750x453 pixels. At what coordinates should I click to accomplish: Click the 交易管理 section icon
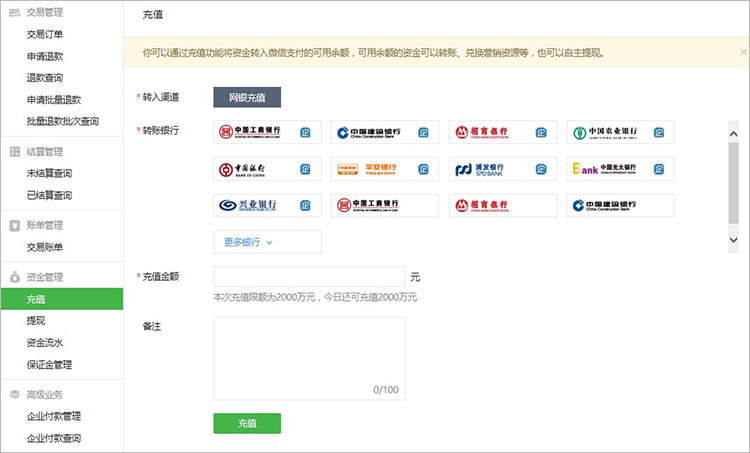coord(15,13)
